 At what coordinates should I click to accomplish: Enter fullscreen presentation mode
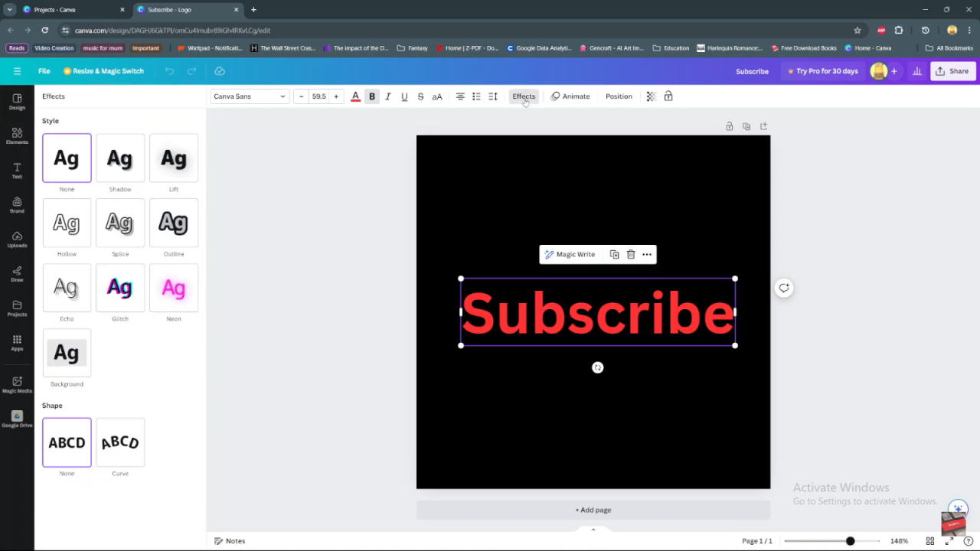(950, 541)
